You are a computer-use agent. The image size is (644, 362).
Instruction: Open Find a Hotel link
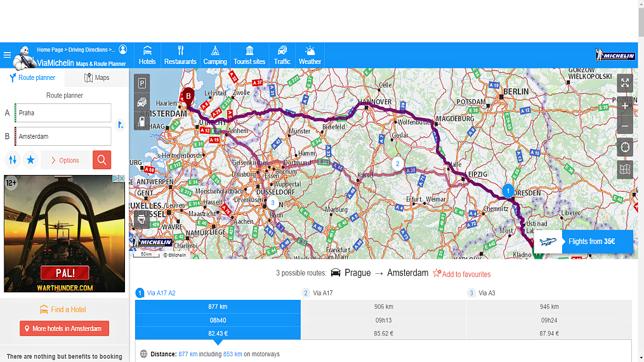pos(63,309)
